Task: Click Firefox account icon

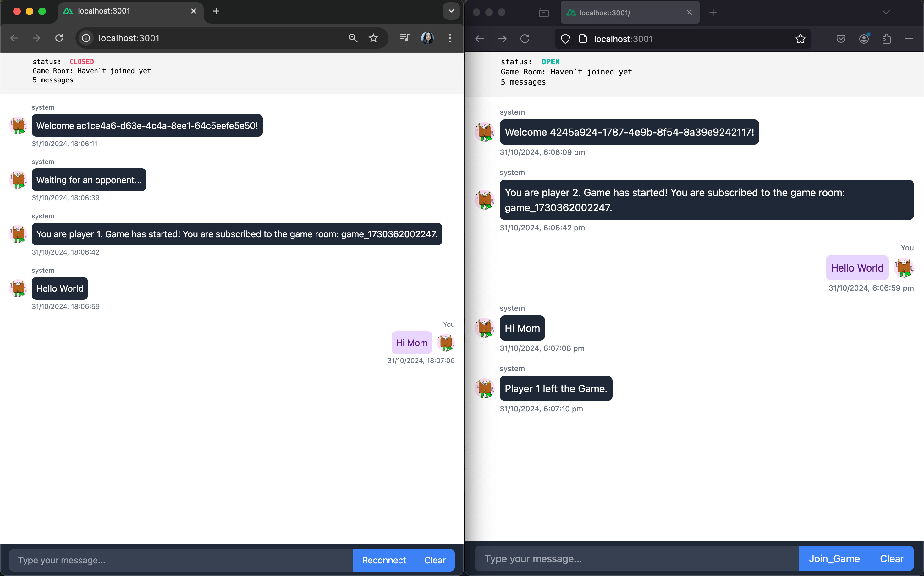Action: tap(864, 39)
